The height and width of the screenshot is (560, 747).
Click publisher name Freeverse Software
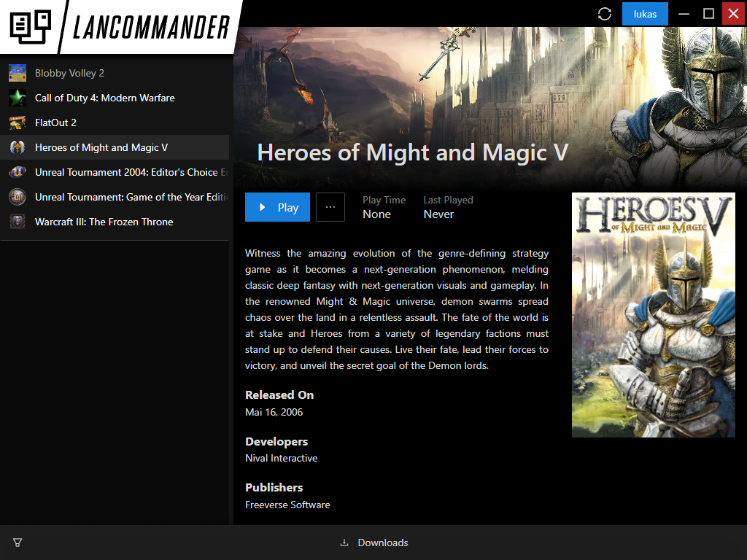pos(287,505)
